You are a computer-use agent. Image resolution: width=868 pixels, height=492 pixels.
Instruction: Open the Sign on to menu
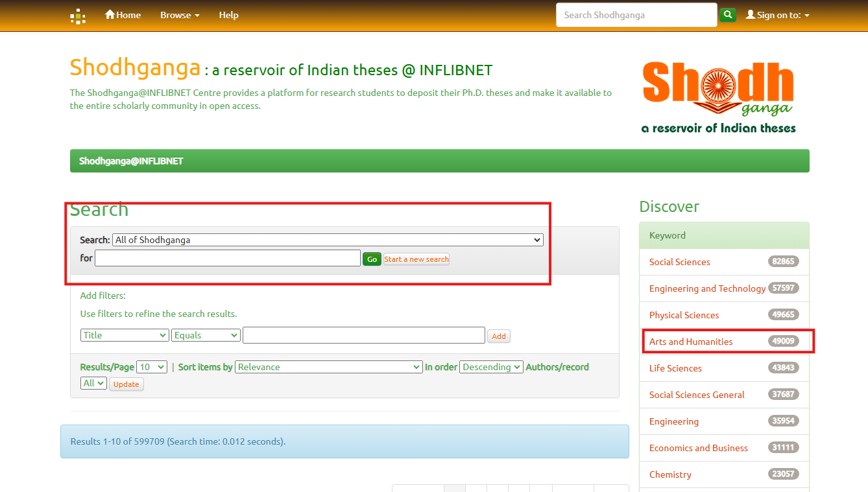(x=777, y=15)
